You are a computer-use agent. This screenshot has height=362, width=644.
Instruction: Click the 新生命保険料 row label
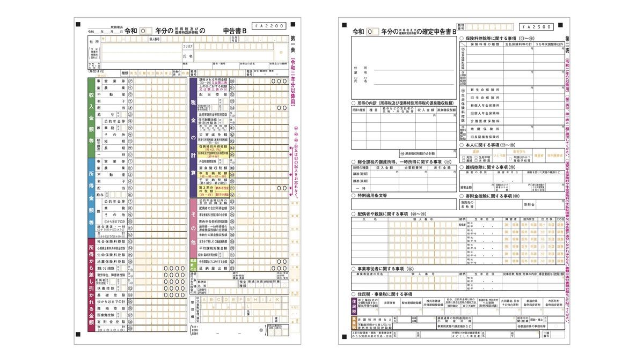click(x=485, y=90)
